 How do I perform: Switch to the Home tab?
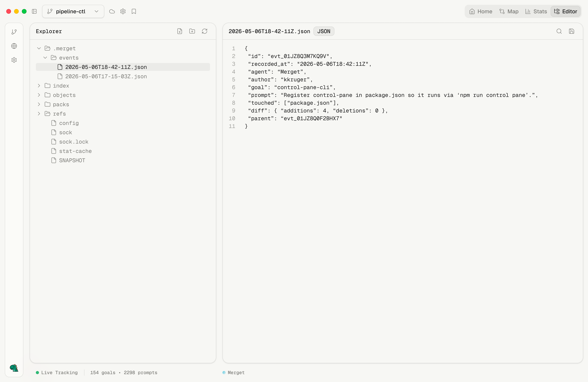click(480, 11)
